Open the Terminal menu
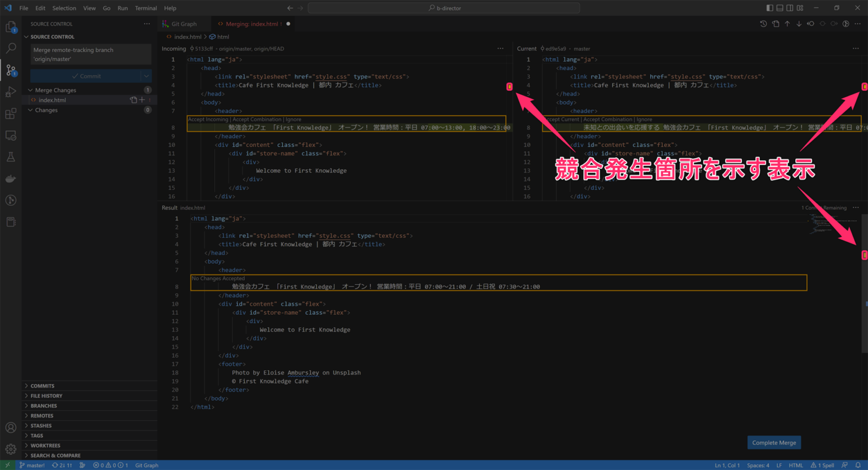The image size is (868, 470). pyautogui.click(x=146, y=8)
